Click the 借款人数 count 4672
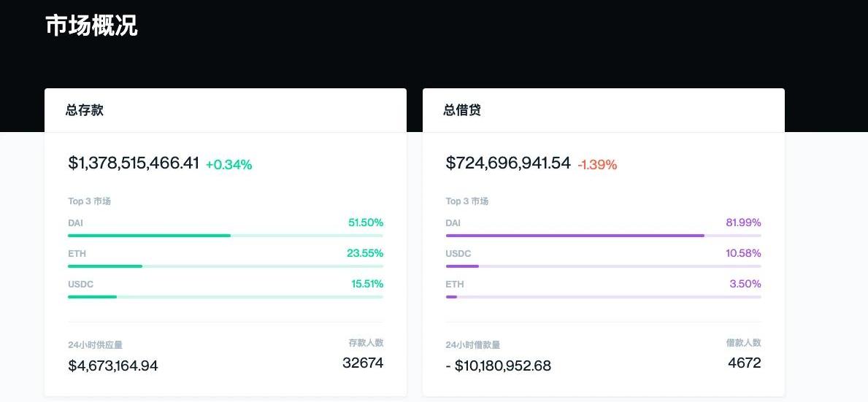The image size is (868, 402). tap(745, 363)
